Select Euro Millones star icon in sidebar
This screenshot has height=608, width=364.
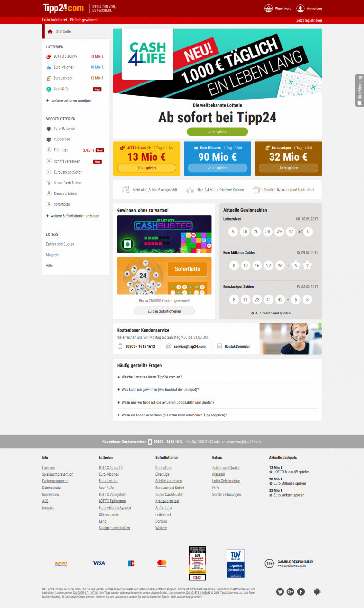click(x=49, y=67)
